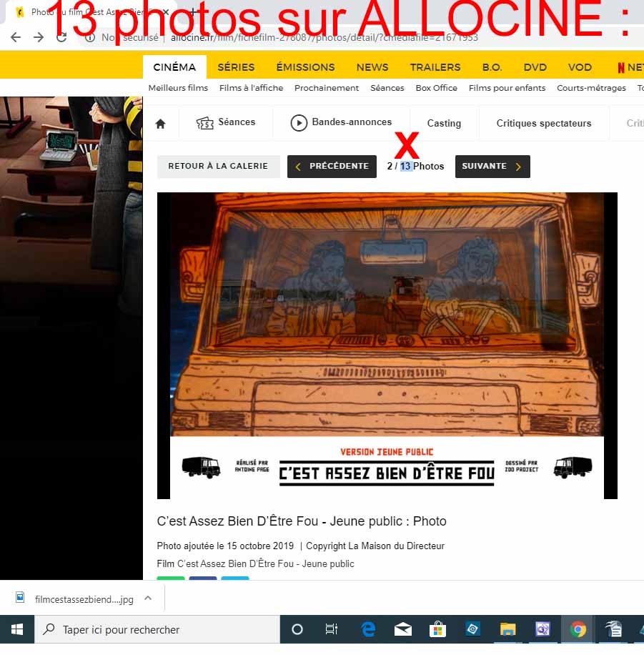Screen dimensions: 644x655
Task: Open the Windows Start menu
Action: (17, 629)
